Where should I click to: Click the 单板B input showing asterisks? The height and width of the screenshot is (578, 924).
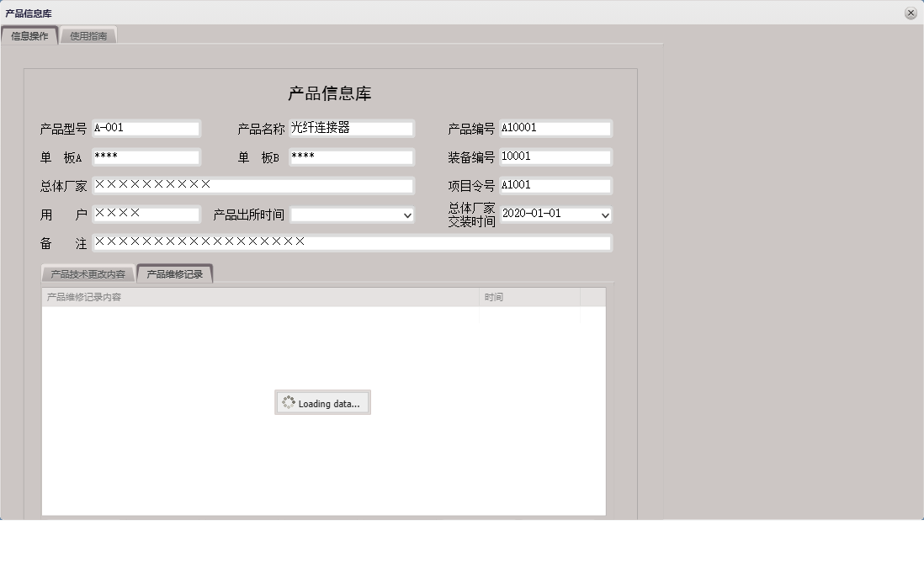pyautogui.click(x=352, y=156)
